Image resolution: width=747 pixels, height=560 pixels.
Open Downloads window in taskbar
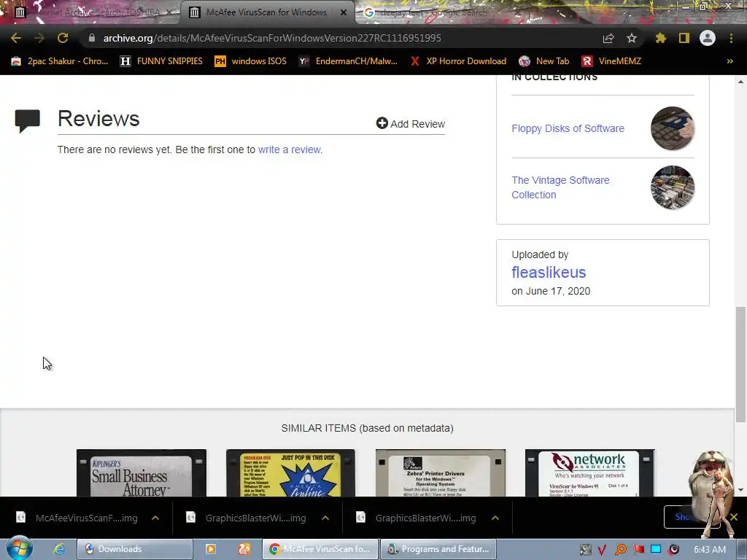pyautogui.click(x=135, y=549)
